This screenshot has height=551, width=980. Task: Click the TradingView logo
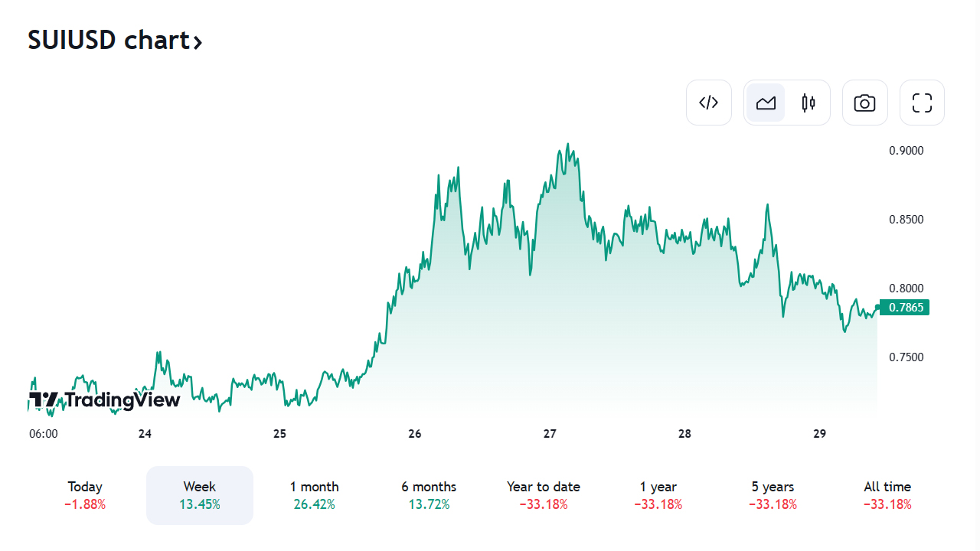[105, 399]
